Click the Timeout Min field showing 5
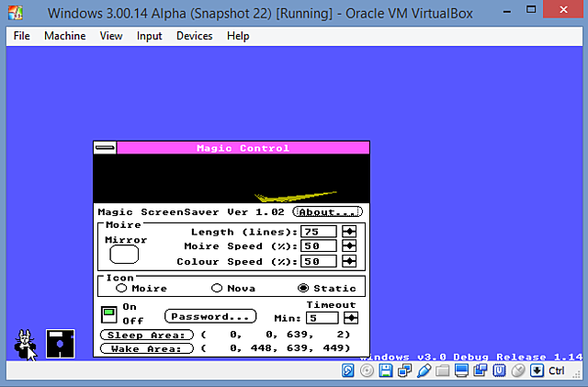 [322, 318]
